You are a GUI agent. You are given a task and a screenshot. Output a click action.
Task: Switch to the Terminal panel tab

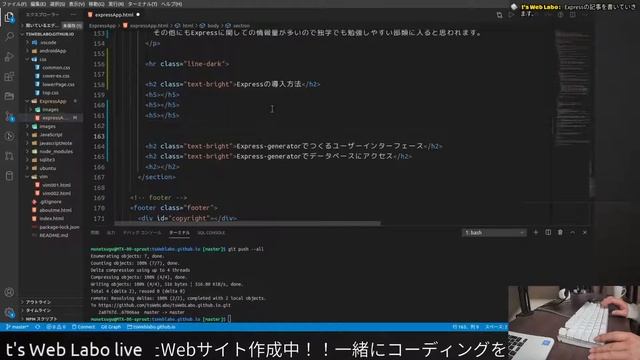pos(179,233)
